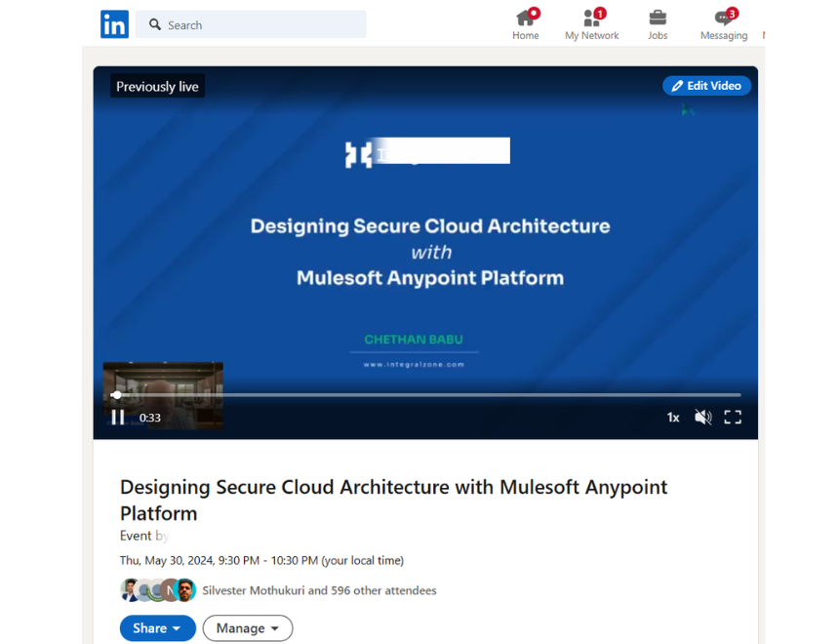The image size is (839, 644).
Task: Open the LinkedIn home logo
Action: click(x=114, y=24)
